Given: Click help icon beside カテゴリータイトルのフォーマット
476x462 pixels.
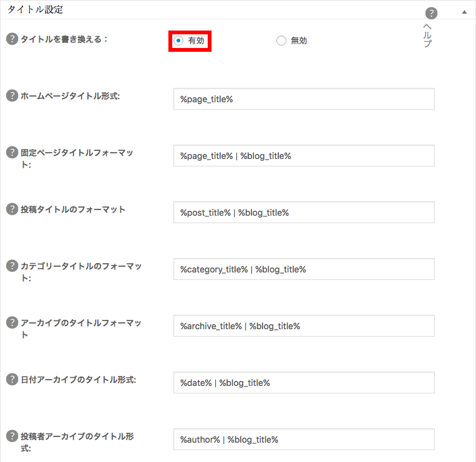Looking at the screenshot, I should (x=12, y=266).
